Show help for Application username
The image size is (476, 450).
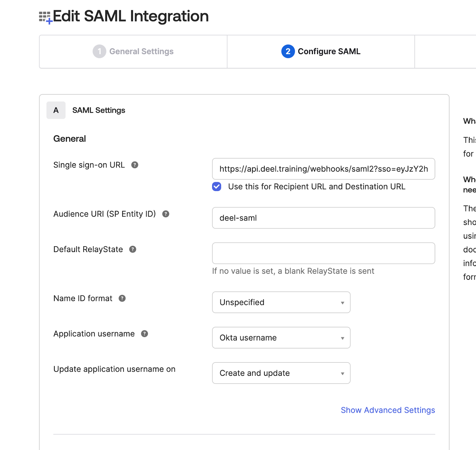tap(145, 334)
